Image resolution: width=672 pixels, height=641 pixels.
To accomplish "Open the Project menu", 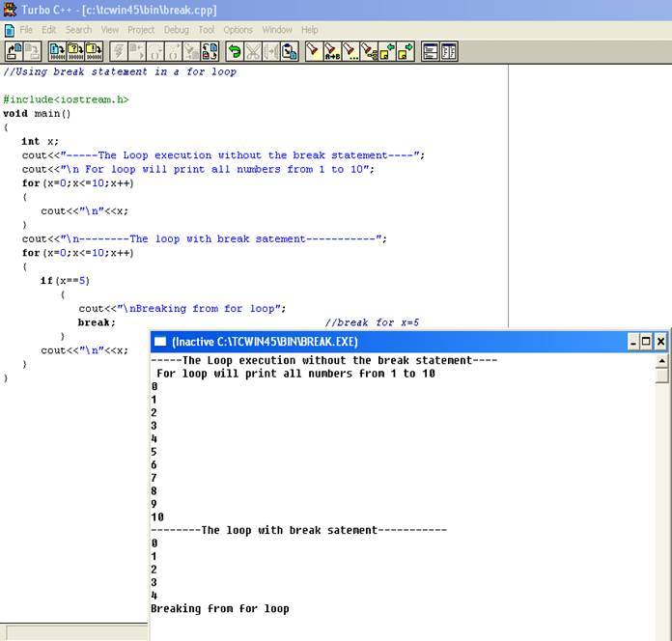I will (141, 30).
